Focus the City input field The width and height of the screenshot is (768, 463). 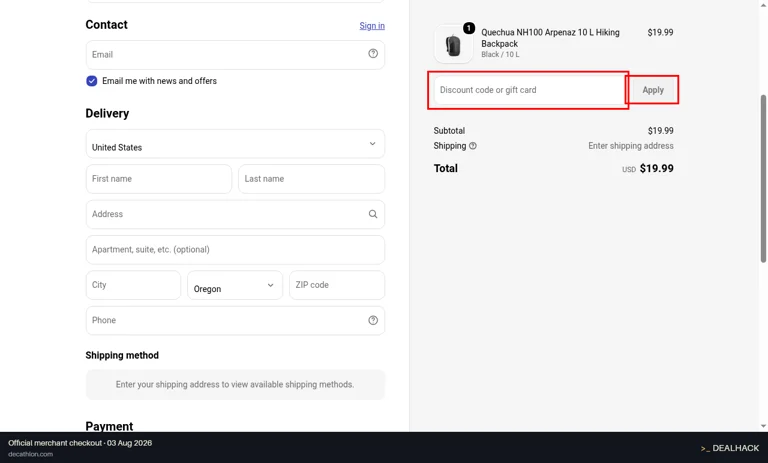click(x=133, y=285)
